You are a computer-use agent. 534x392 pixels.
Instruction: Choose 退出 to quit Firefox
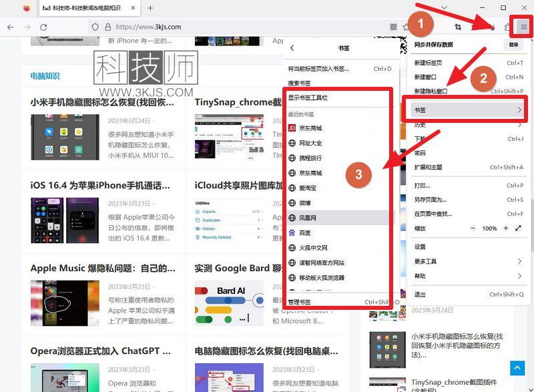coord(469,295)
